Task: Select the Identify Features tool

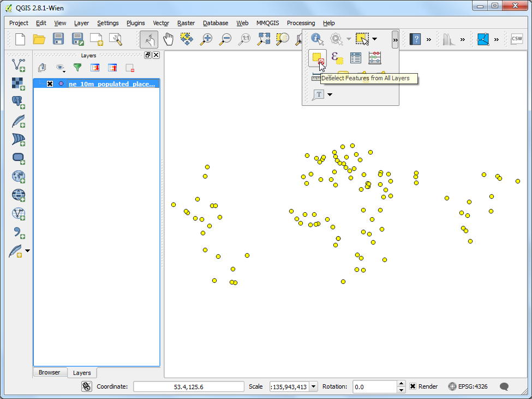Action: 317,39
